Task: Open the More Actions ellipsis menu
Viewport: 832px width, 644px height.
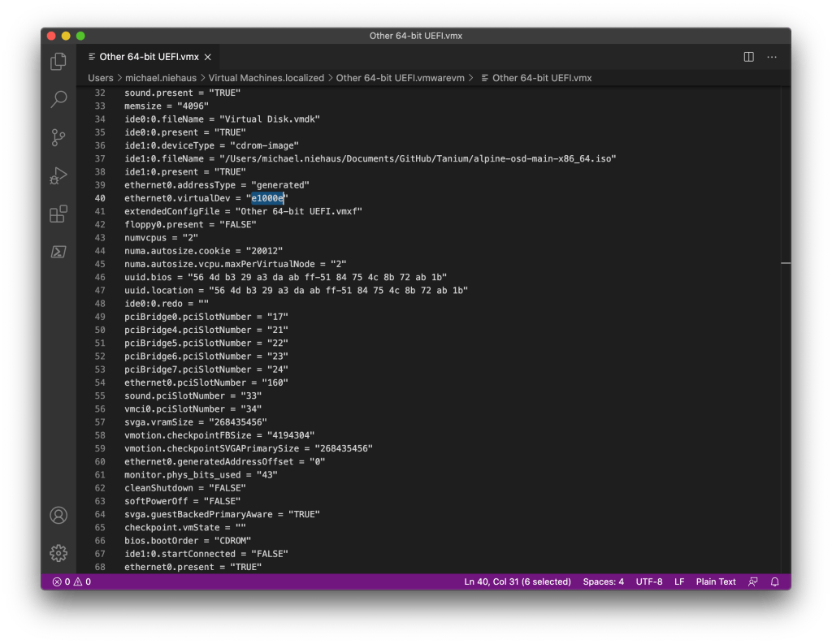Action: 772,57
